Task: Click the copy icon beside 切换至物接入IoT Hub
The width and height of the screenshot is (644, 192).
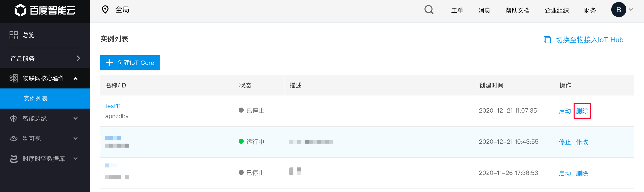Action: pyautogui.click(x=547, y=40)
